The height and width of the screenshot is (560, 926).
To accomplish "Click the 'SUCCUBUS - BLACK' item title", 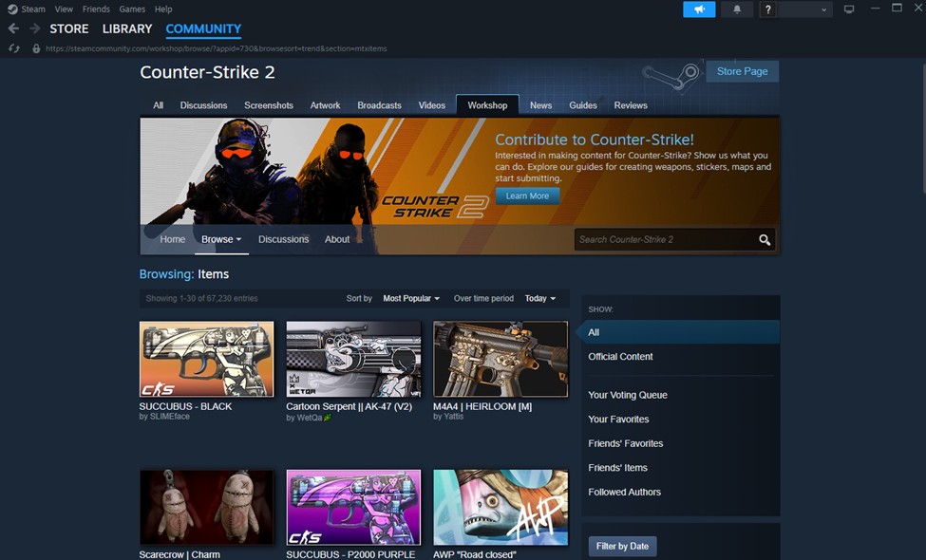I will (185, 406).
